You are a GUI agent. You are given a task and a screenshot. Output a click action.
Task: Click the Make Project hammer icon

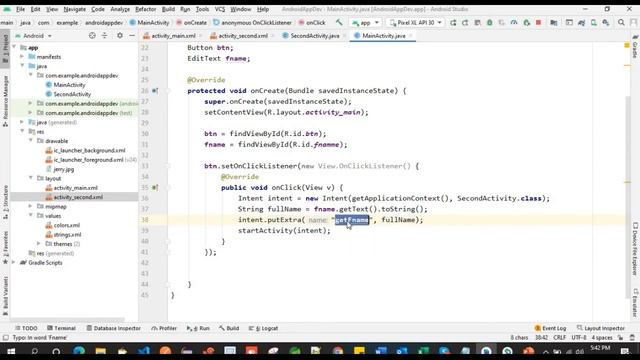click(x=339, y=22)
